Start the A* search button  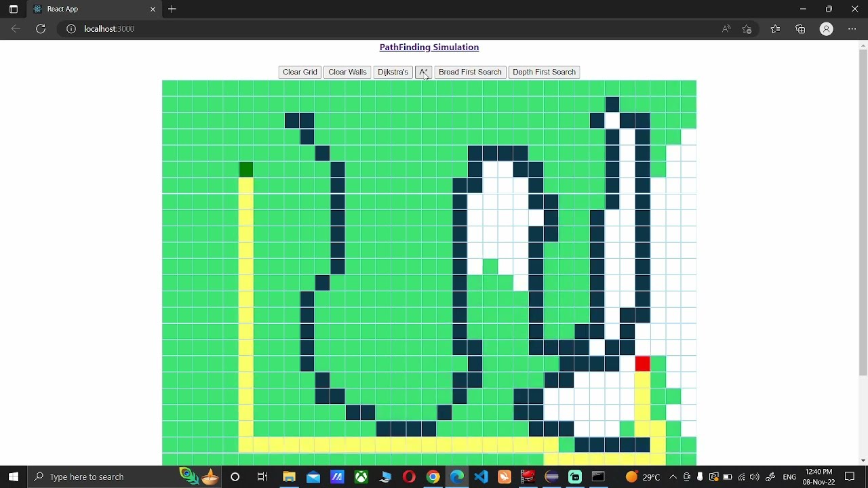coord(423,72)
